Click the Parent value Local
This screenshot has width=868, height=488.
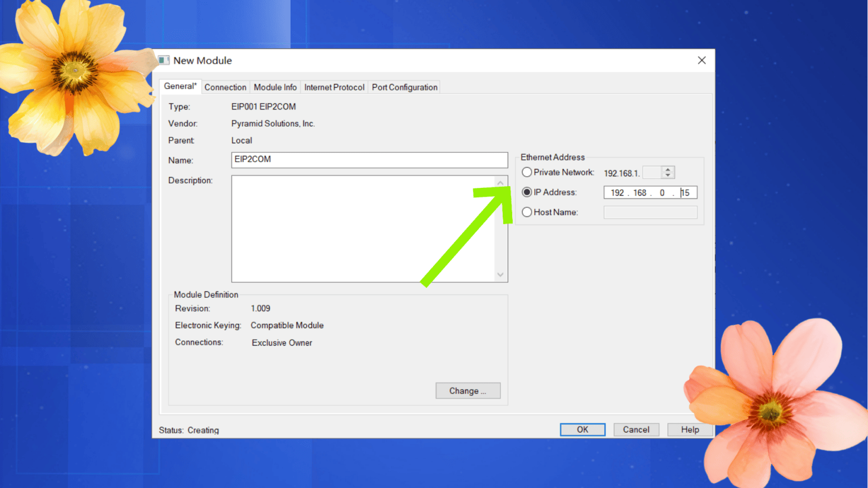[242, 141]
